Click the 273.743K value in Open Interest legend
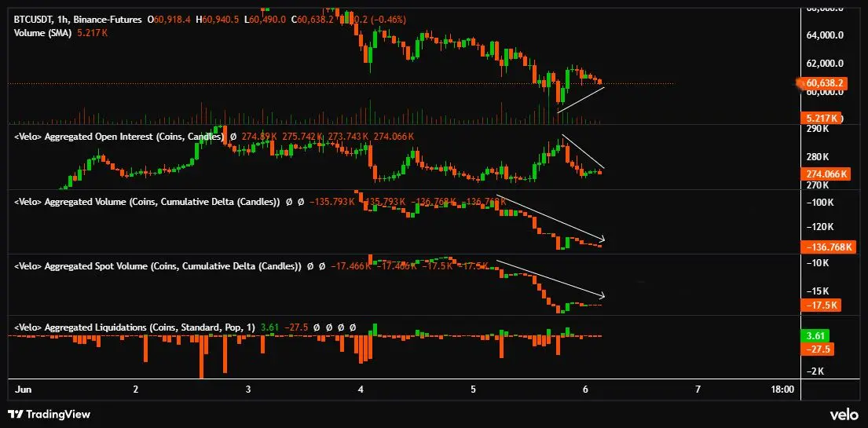 pos(348,136)
